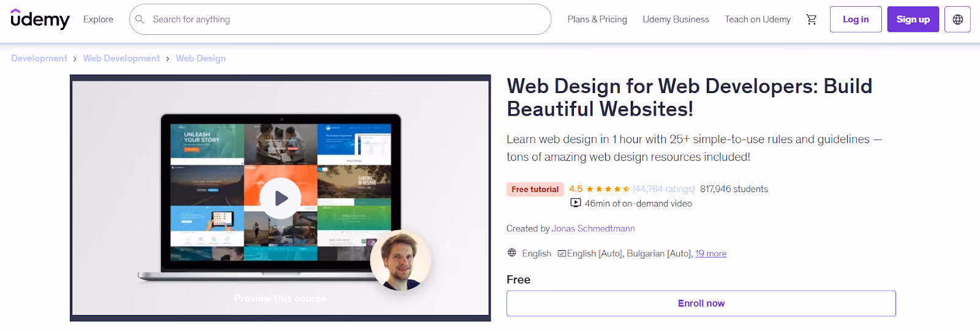This screenshot has width=980, height=331.
Task: Click the Log in button
Action: pyautogui.click(x=856, y=20)
